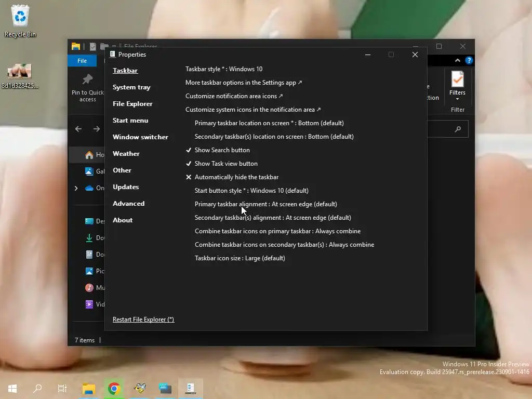532x399 pixels.
Task: Change Secondary taskbar(s) alignment option
Action: tap(273, 218)
